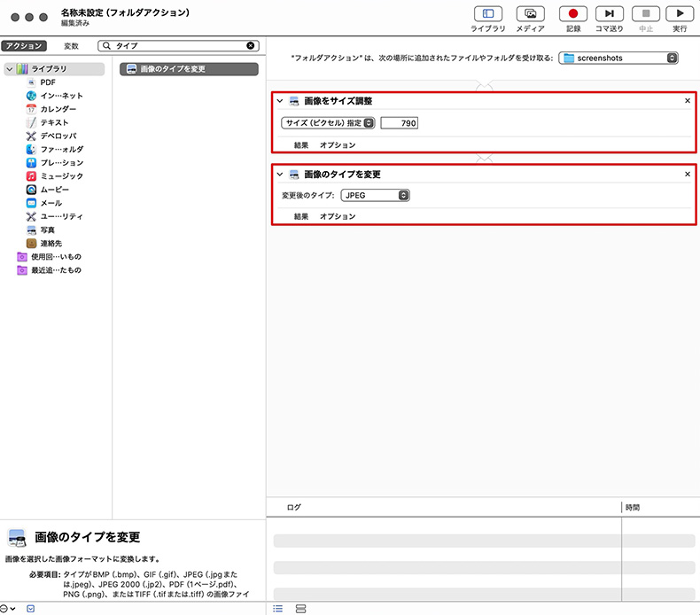The image size is (700, 615).
Task: Open the Media browser toolbar button
Action: pos(531,14)
